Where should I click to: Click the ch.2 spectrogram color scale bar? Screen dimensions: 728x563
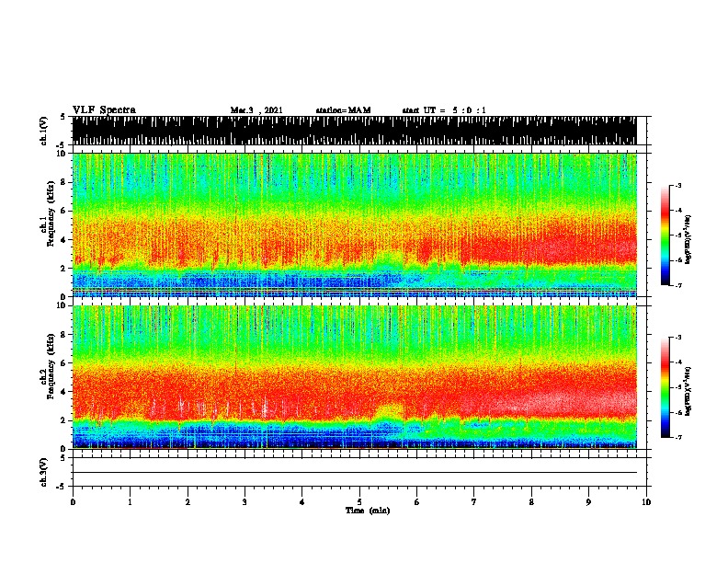(665, 387)
